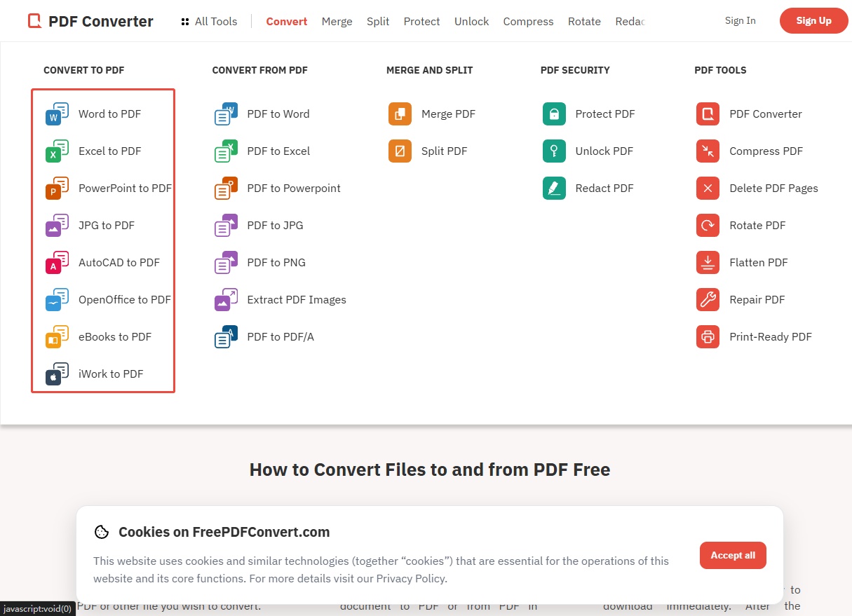Open the Word to PDF link text
This screenshot has height=616, width=852.
[x=109, y=114]
